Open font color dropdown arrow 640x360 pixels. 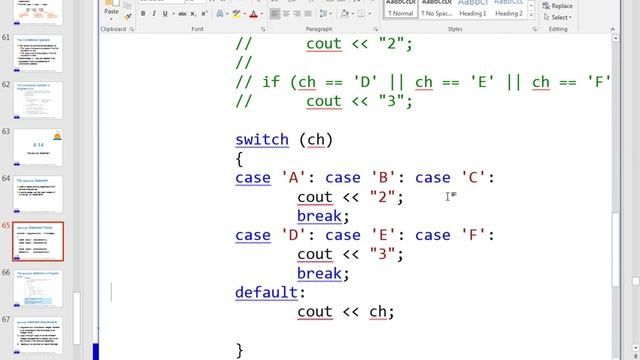tap(261, 14)
